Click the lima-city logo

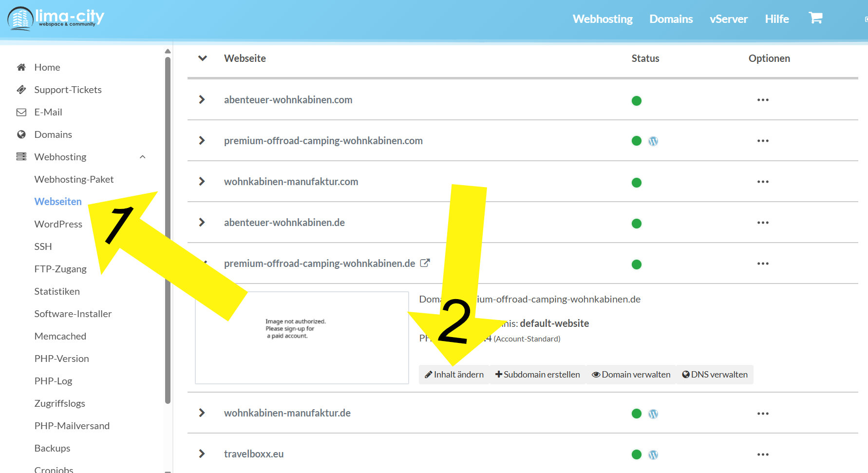[x=56, y=19]
